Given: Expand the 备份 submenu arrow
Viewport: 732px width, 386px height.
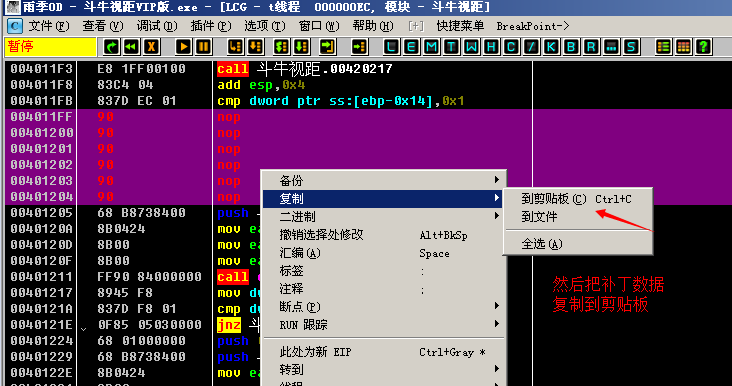Looking at the screenshot, I should coord(497,180).
